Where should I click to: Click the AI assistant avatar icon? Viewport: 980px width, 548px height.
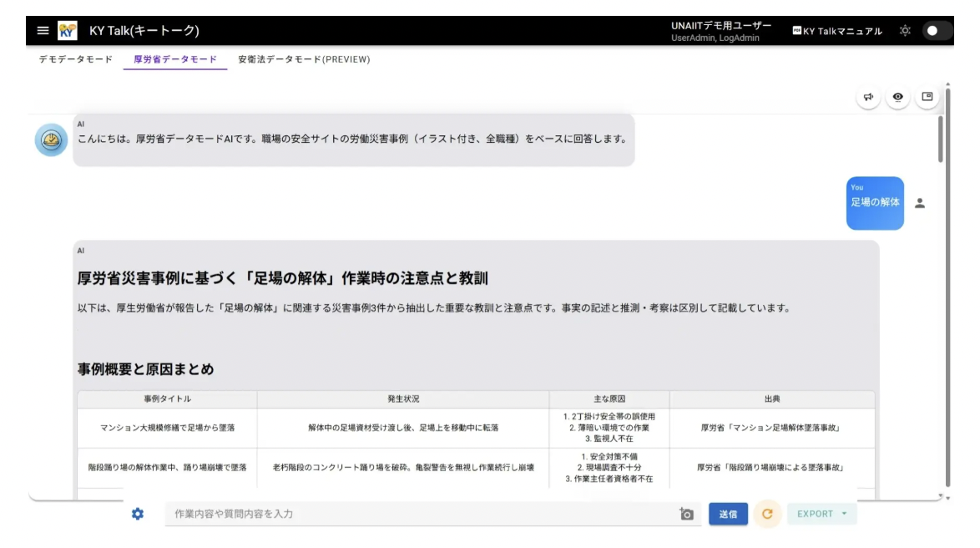(51, 140)
